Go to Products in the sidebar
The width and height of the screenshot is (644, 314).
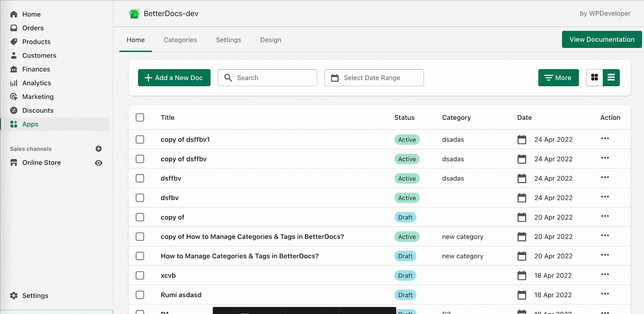click(36, 41)
